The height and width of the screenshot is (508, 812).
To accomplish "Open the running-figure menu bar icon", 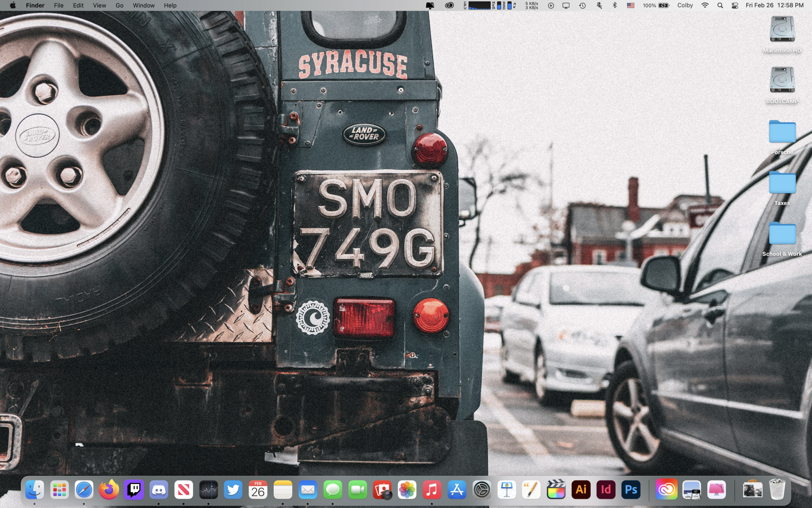I will (x=599, y=5).
